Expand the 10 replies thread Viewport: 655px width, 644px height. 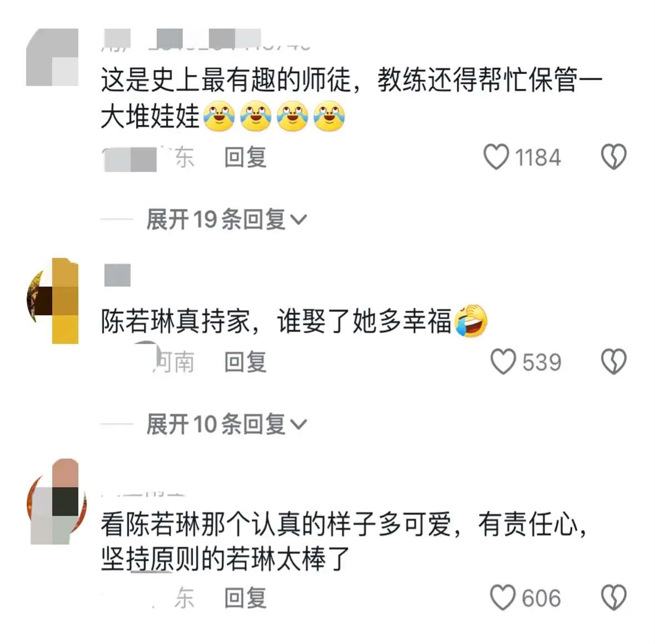(x=226, y=424)
